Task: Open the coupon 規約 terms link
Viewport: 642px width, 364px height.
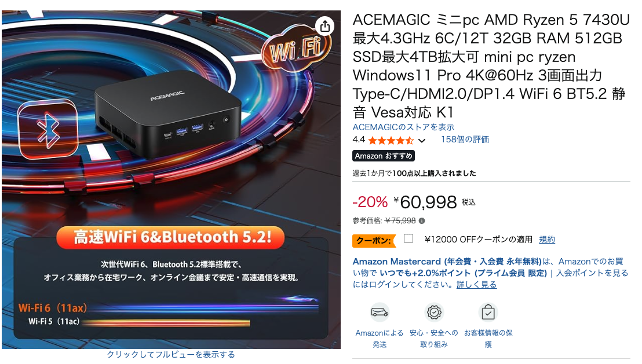Action: [546, 240]
